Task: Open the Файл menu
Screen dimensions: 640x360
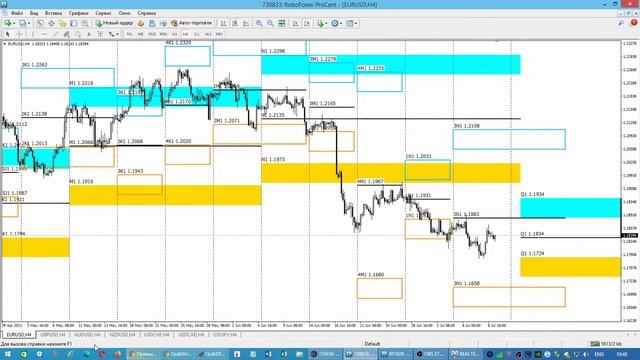Action: [x=17, y=13]
